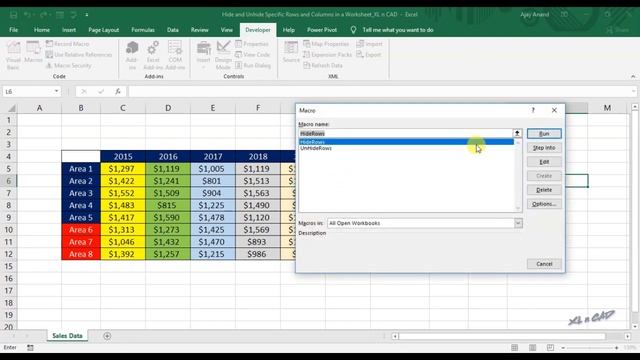The image size is (640, 360).
Task: Add a new sheet with plus icon
Action: point(107,336)
